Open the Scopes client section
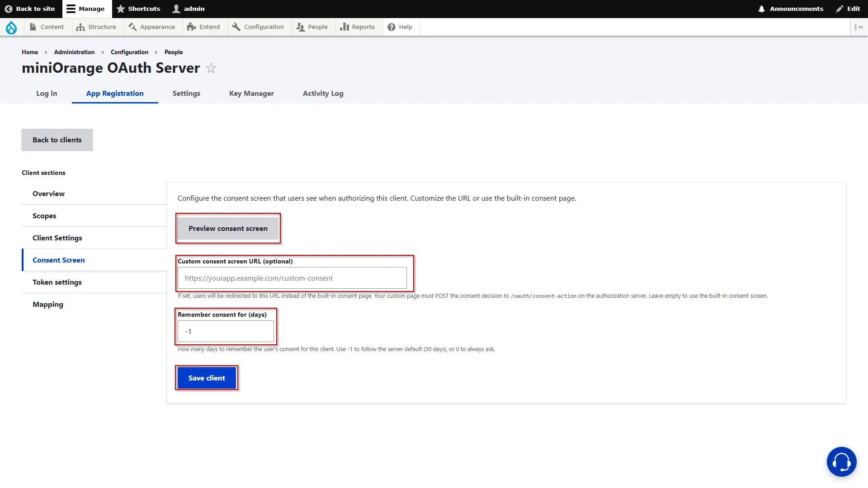Viewport: 868px width, 488px height. [x=94, y=216]
